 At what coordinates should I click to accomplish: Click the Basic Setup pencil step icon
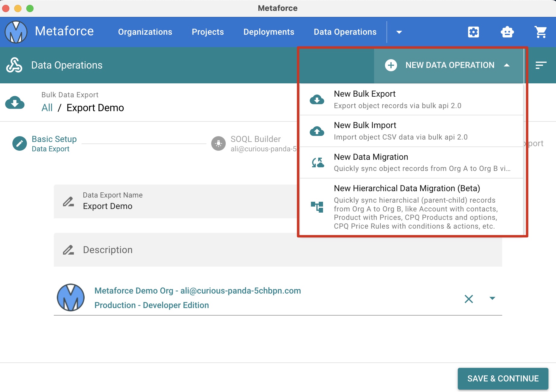tap(20, 143)
